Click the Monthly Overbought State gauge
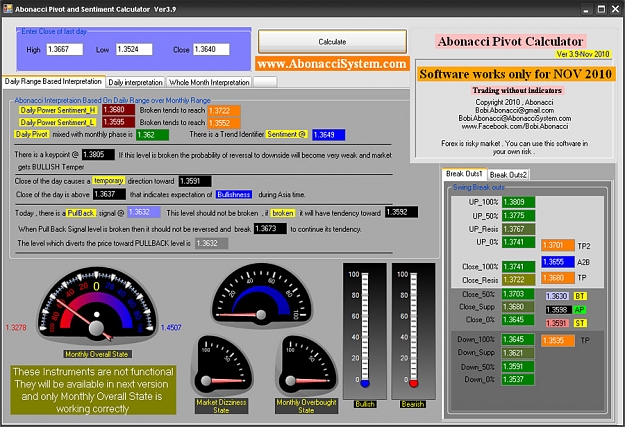The height and width of the screenshot is (427, 625). [307, 367]
